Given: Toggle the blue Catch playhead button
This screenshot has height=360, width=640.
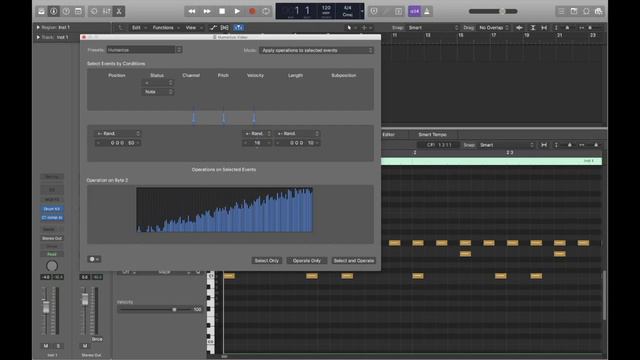Looking at the screenshot, I should (239, 28).
